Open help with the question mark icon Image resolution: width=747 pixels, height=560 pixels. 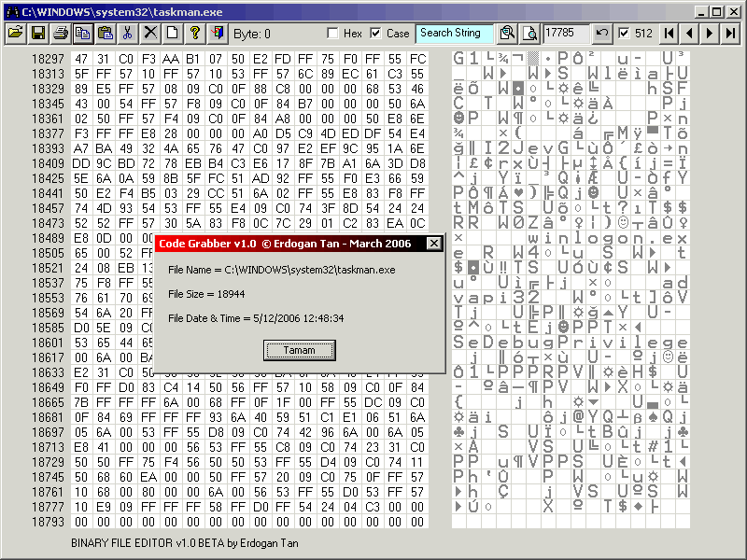coord(195,33)
